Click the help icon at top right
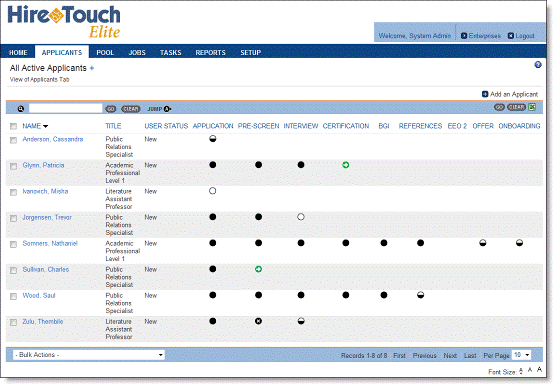 point(538,65)
